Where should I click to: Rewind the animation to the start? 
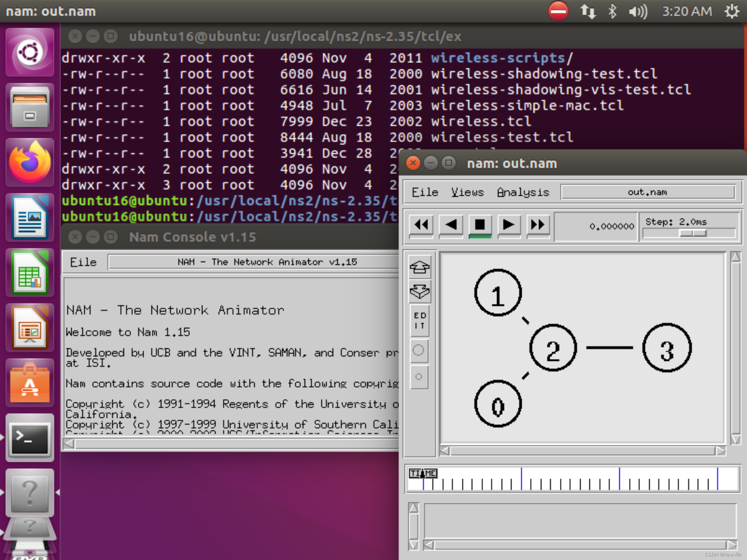[421, 225]
